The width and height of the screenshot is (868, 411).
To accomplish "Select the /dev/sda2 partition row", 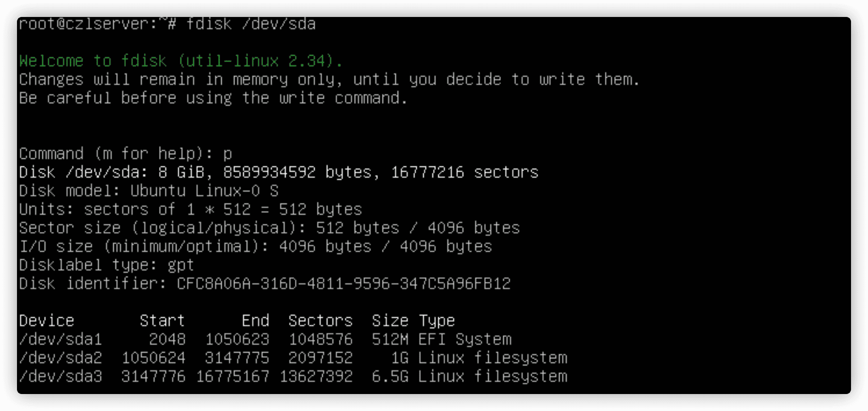I will tap(293, 358).
